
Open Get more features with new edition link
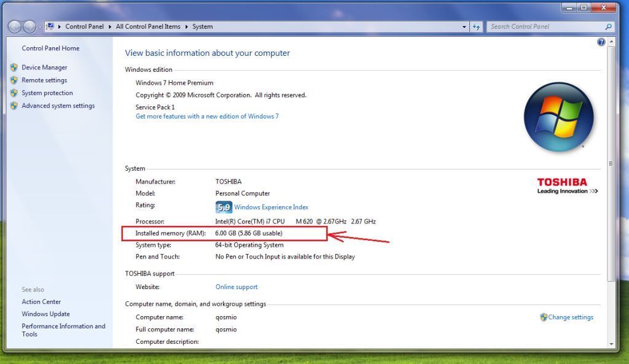coord(207,116)
